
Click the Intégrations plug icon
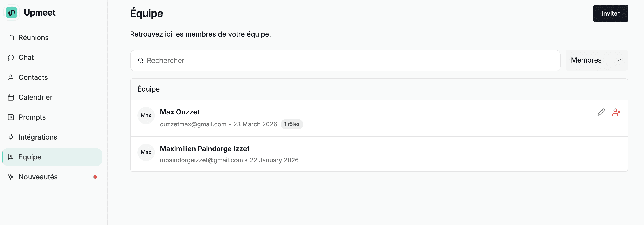[11, 137]
